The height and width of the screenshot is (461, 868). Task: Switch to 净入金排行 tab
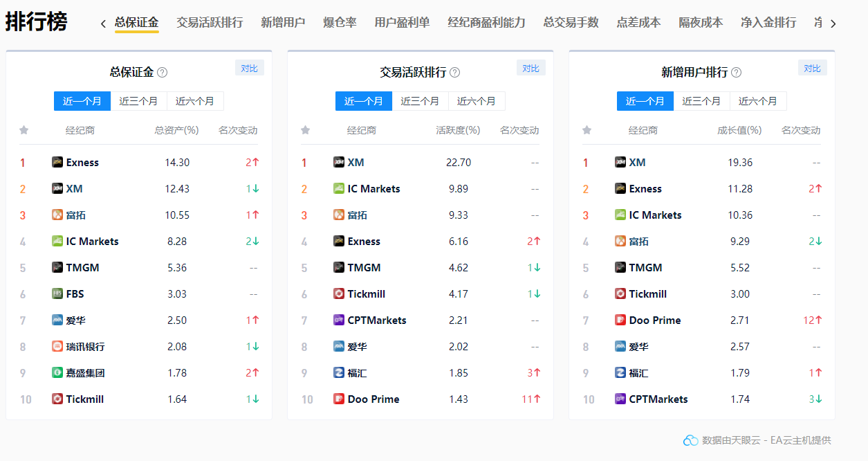[x=768, y=23]
